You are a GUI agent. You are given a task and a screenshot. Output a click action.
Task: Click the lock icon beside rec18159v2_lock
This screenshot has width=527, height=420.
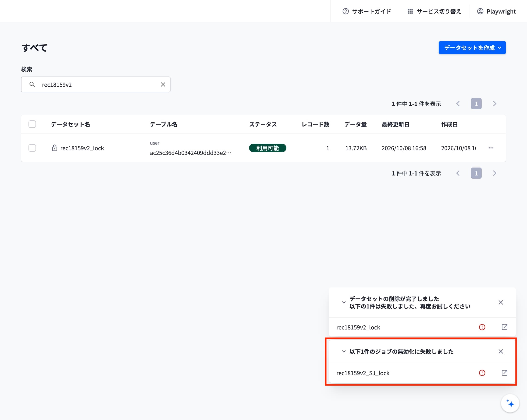tap(54, 148)
